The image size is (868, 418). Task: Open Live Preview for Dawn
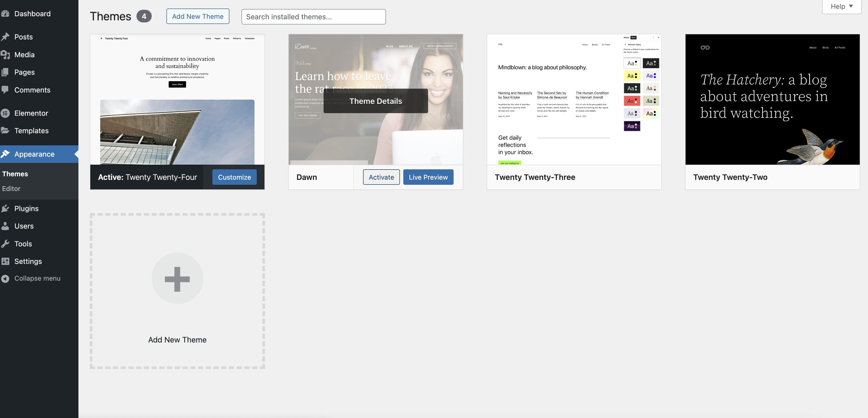point(428,177)
